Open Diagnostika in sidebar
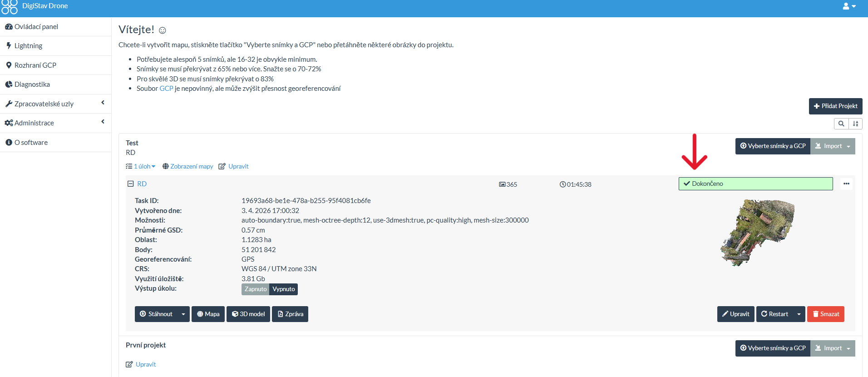Screen dimensions: 868x377 [55, 84]
